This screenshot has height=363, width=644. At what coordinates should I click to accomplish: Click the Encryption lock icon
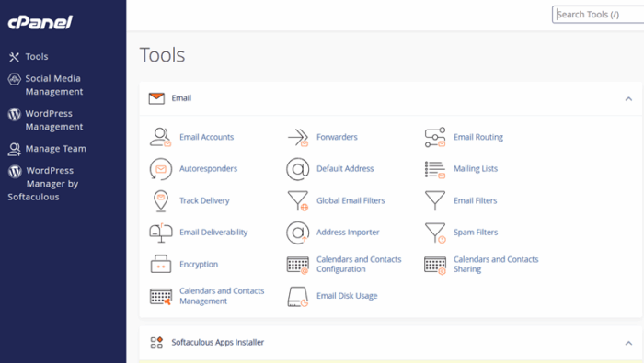tap(161, 264)
